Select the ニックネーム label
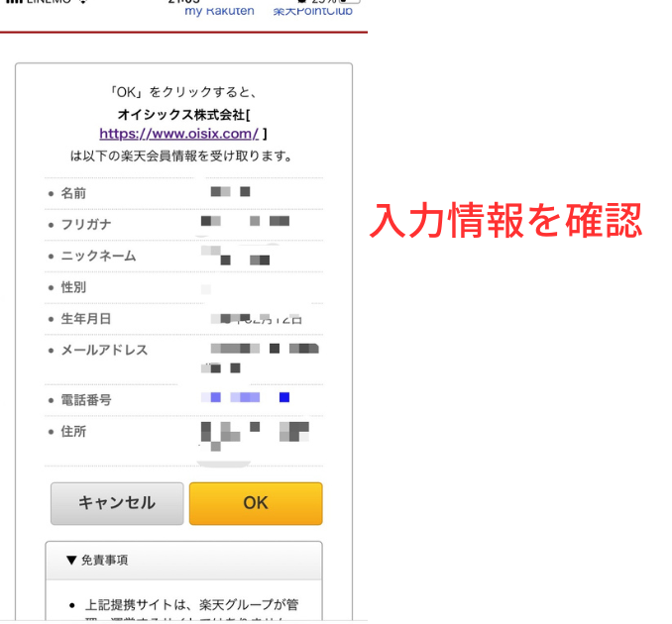The image size is (672, 624). coord(98,257)
